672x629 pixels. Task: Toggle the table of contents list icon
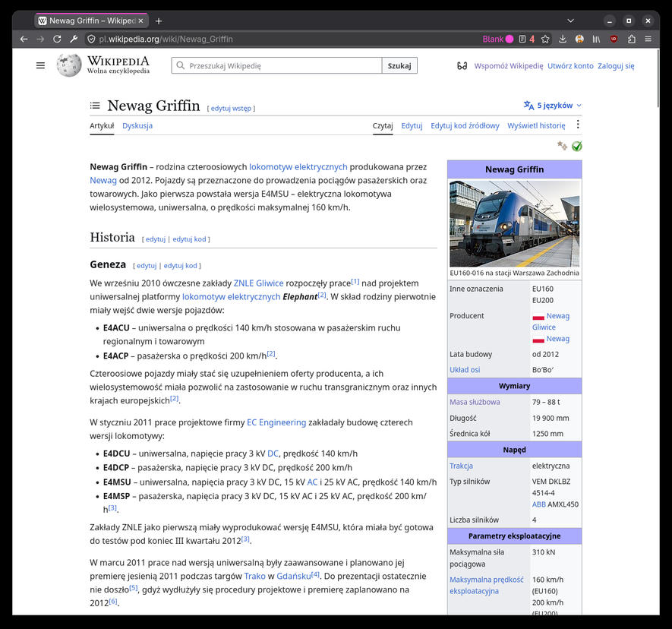click(95, 106)
